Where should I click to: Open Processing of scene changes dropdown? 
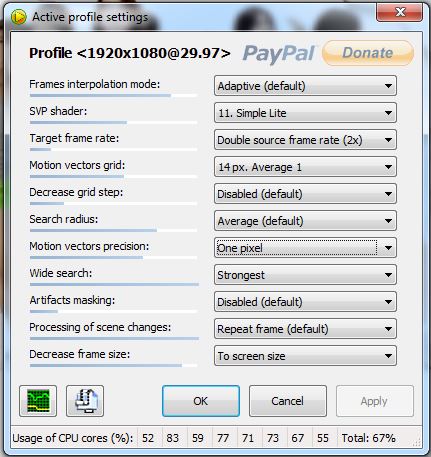tap(305, 329)
